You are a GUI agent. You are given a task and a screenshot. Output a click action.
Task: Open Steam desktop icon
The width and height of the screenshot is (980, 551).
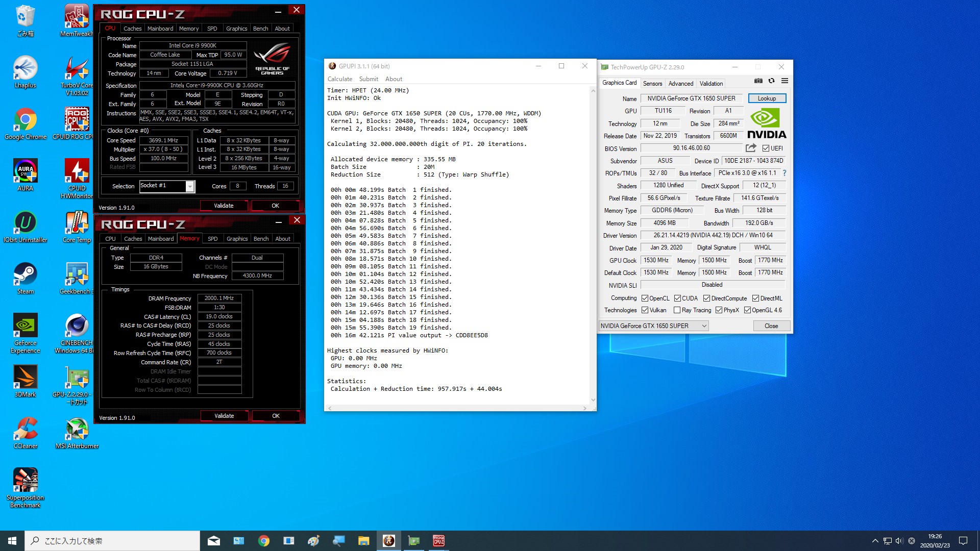[25, 279]
